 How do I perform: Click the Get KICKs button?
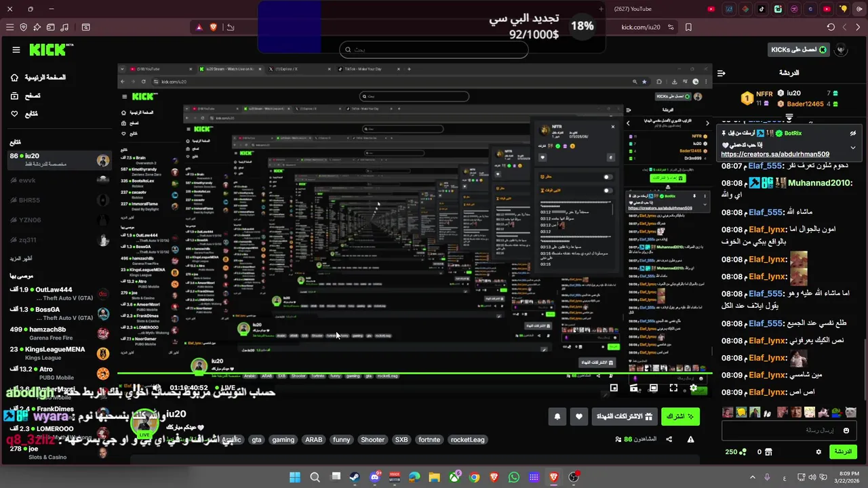[799, 49]
